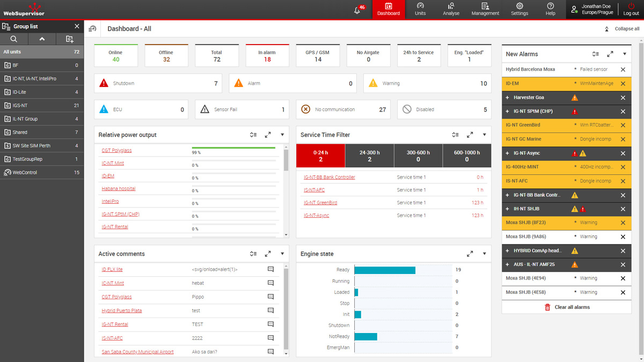The image size is (644, 362).
Task: Click the sort icon in New Alarms panel
Action: point(595,54)
